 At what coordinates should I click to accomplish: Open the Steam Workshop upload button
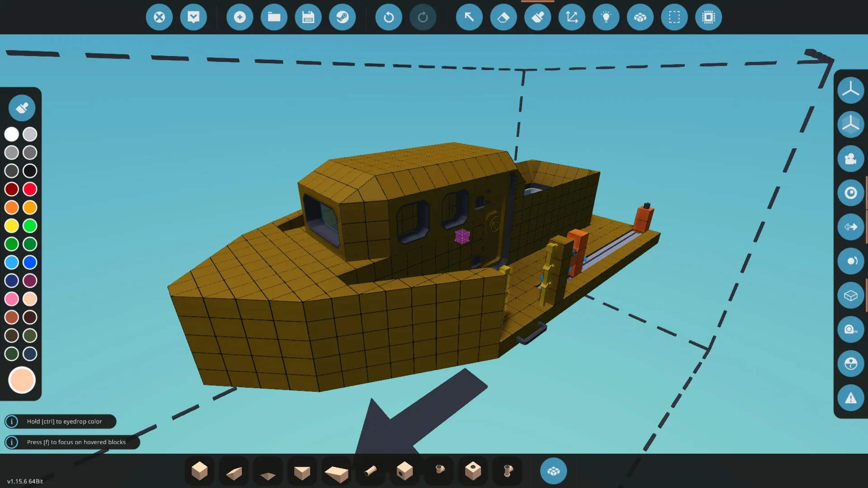click(342, 17)
